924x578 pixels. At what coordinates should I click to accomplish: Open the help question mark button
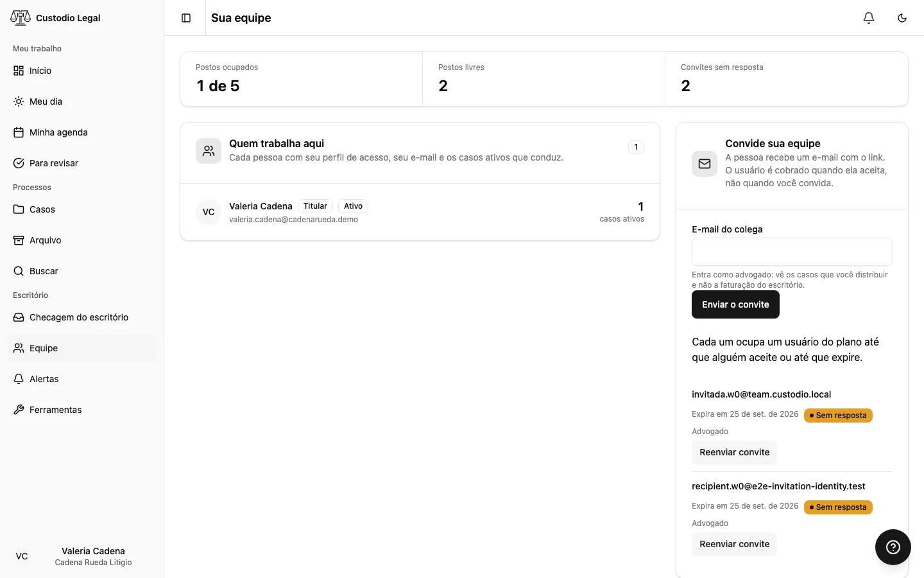[893, 547]
